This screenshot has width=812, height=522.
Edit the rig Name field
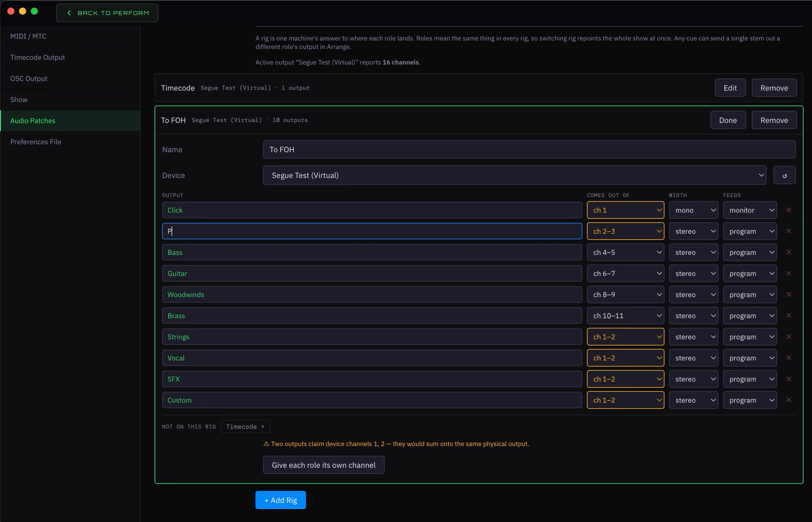[x=529, y=150]
